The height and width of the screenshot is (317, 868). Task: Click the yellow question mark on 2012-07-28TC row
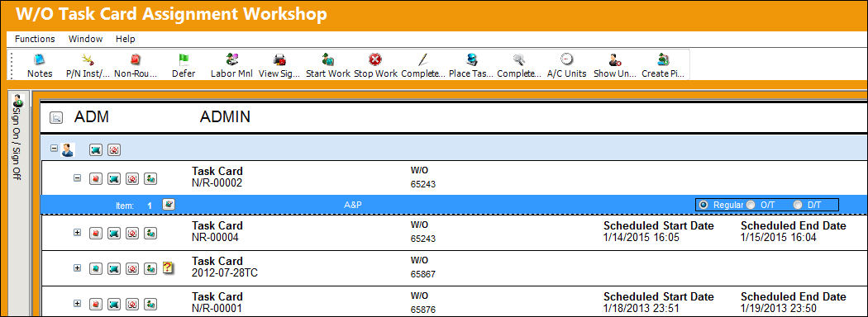169,268
